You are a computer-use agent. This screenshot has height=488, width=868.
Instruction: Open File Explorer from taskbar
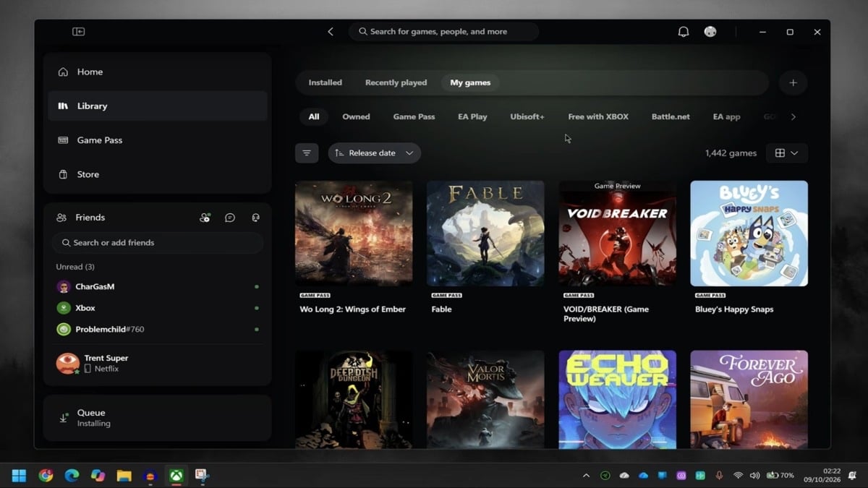pyautogui.click(x=124, y=476)
